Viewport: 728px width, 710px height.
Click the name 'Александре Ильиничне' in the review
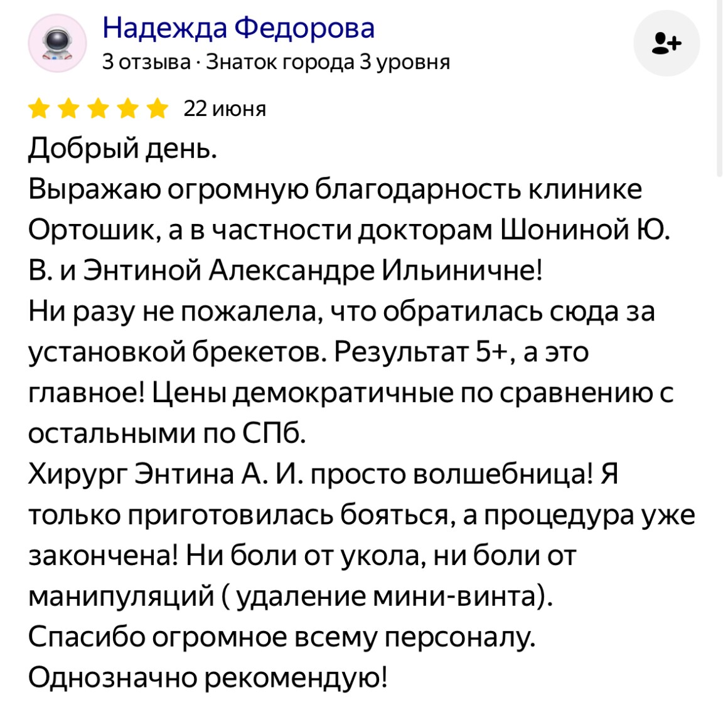click(x=375, y=270)
